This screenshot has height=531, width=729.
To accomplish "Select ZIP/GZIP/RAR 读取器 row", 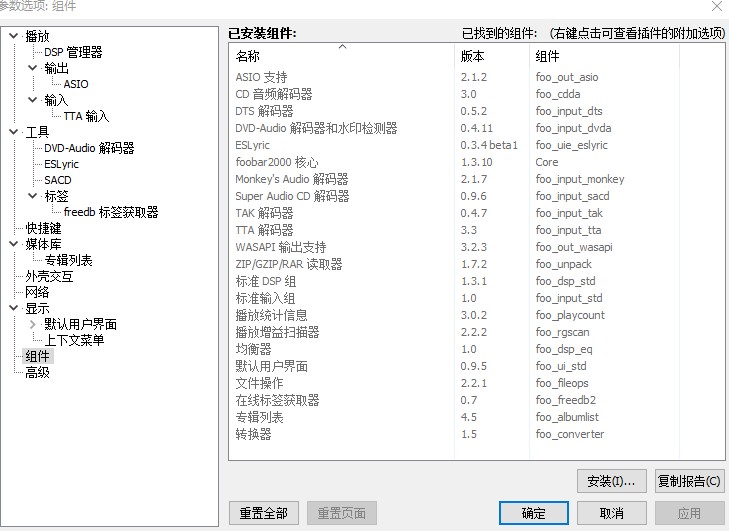I will tap(477, 264).
